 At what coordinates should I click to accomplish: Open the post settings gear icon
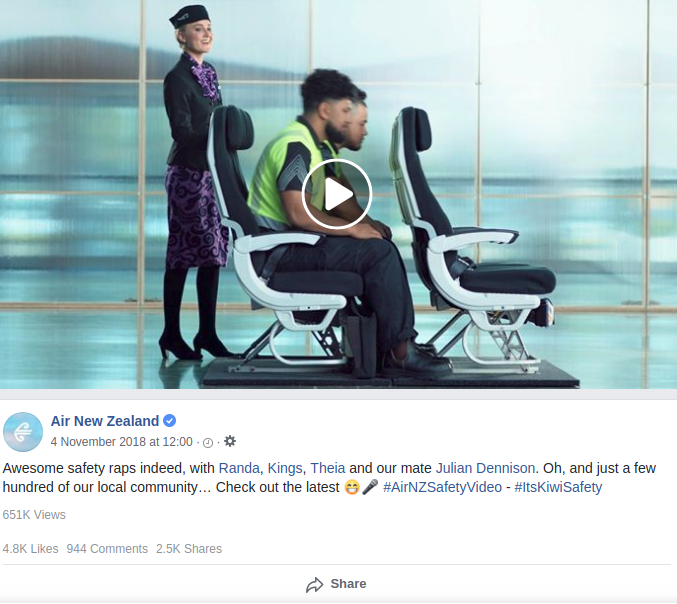pos(230,441)
